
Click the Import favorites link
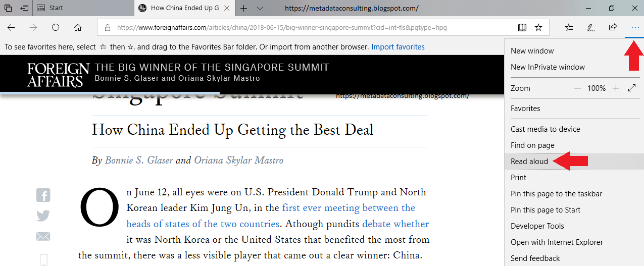(x=398, y=47)
